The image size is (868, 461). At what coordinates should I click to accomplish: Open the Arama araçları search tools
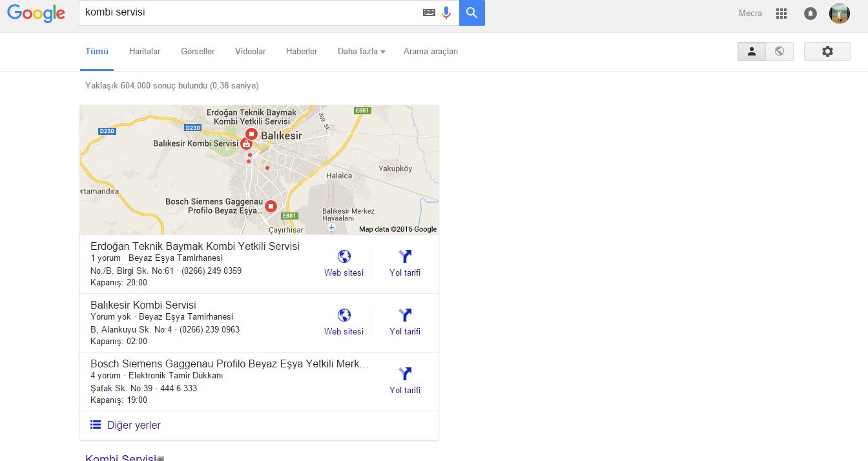pyautogui.click(x=431, y=51)
